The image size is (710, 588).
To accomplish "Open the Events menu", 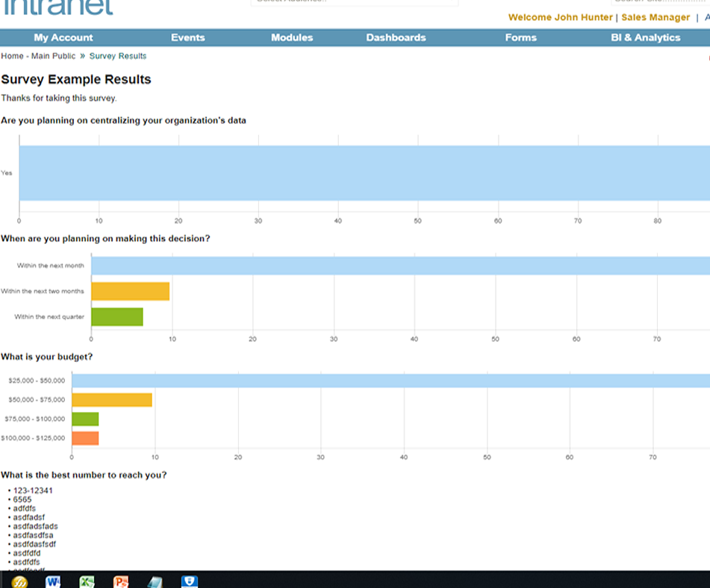I will coord(188,37).
